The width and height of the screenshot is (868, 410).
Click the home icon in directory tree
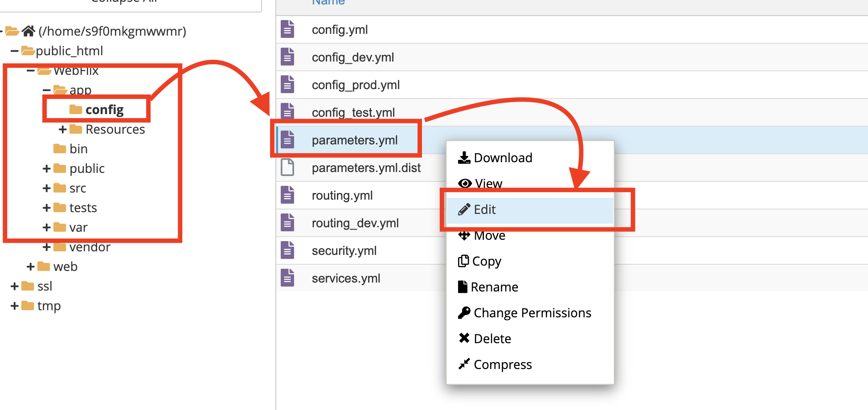pyautogui.click(x=29, y=31)
